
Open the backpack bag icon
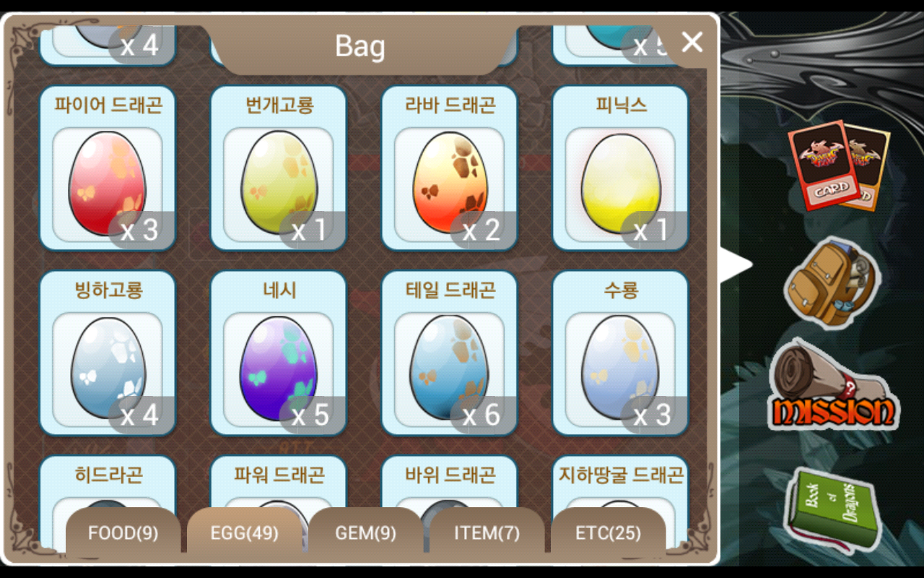pyautogui.click(x=832, y=282)
